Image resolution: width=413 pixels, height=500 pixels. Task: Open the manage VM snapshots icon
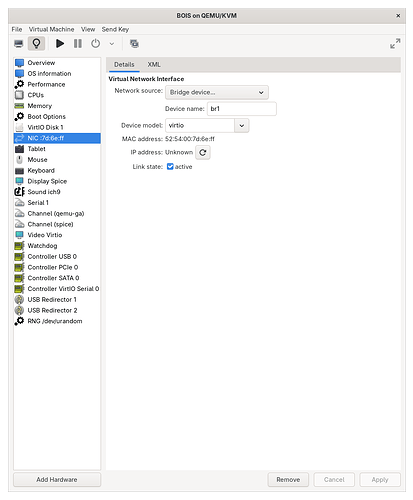click(134, 44)
